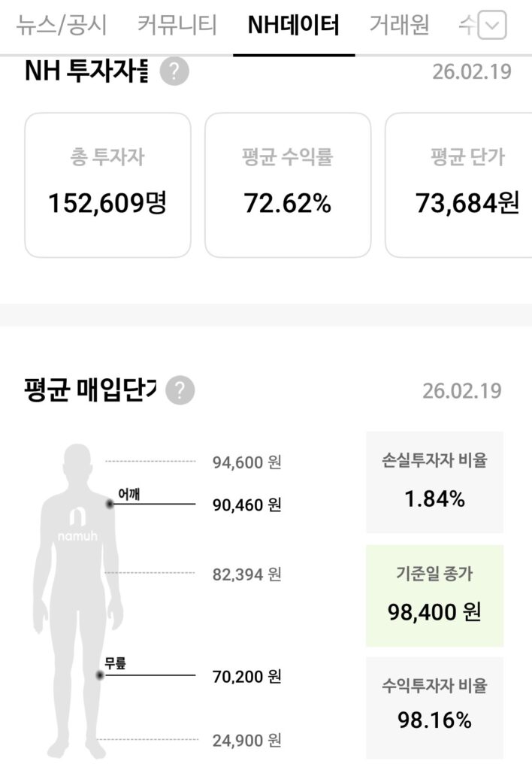532x770 pixels.
Task: Select the 기준일 종가 green box
Action: [434, 596]
